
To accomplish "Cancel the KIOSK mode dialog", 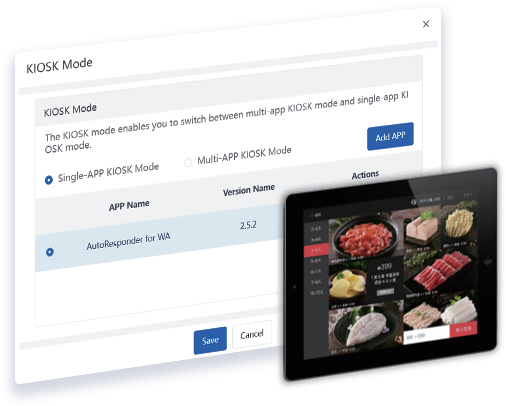I will (x=252, y=334).
